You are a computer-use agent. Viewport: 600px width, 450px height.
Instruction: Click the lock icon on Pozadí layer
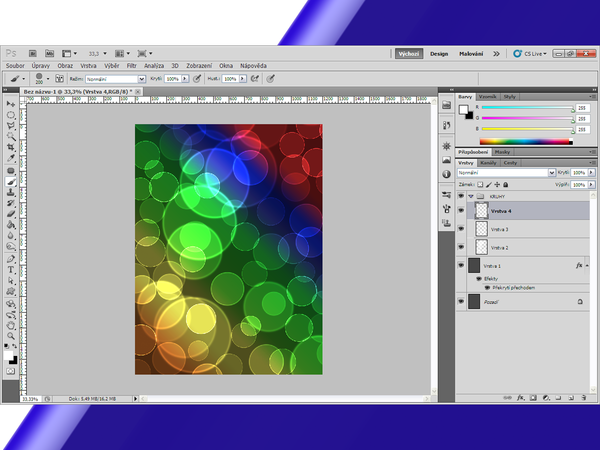tap(579, 300)
